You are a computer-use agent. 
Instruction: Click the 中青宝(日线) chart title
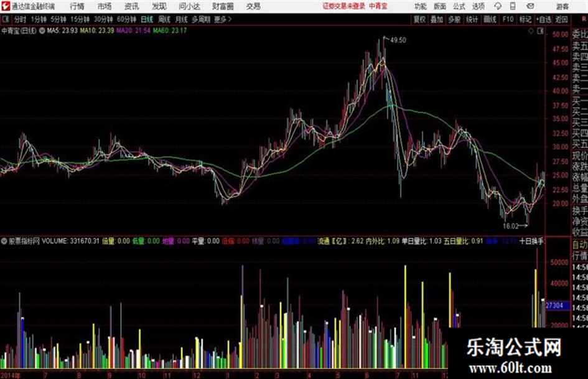click(x=19, y=30)
